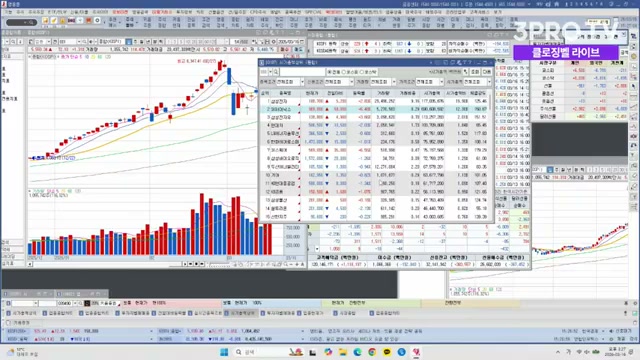Select the 현대차 row
Screen dimensions: 640x360
tap(373, 125)
